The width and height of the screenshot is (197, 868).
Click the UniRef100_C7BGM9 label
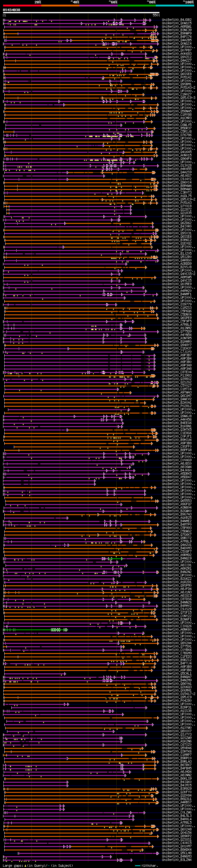(x=177, y=653)
